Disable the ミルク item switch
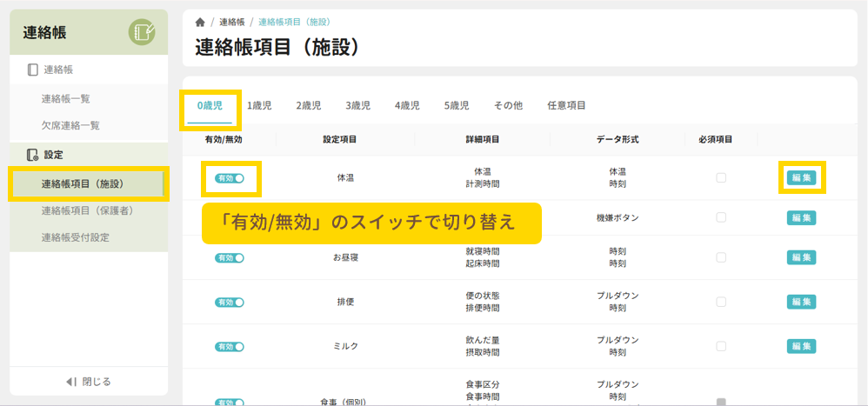868x406 pixels. (230, 346)
